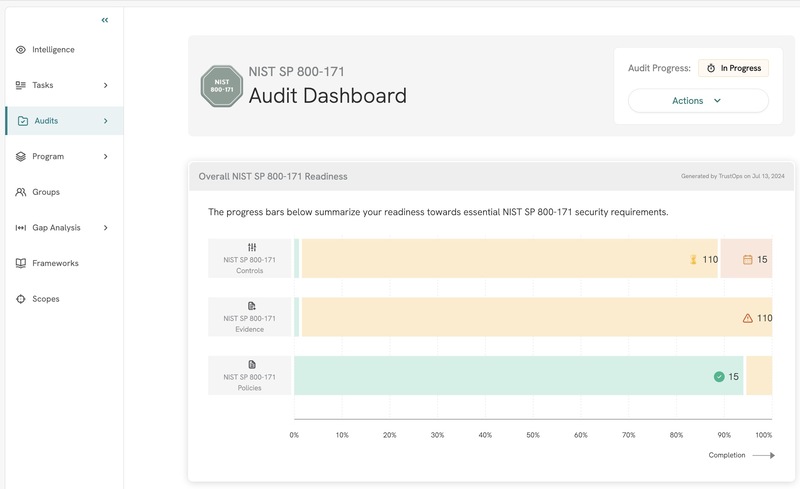The width and height of the screenshot is (800, 489).
Task: Expand the Gap Analysis submenu chevron
Action: [x=106, y=228]
